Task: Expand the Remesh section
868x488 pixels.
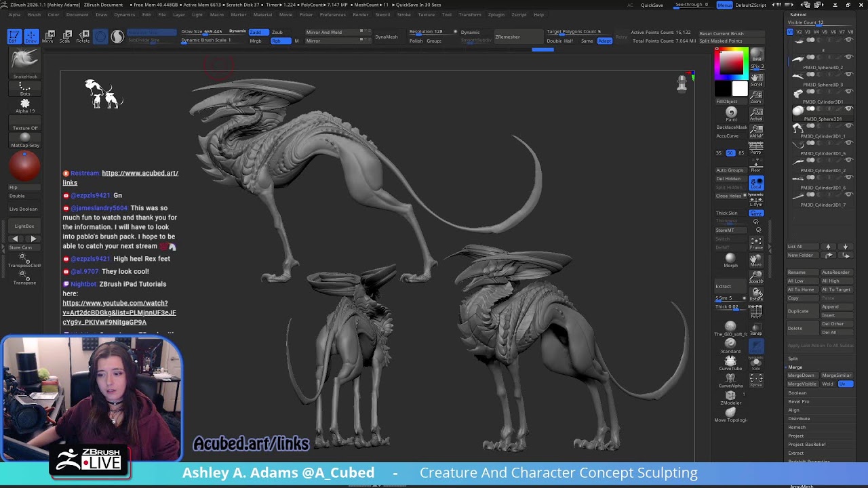Action: coord(797,427)
